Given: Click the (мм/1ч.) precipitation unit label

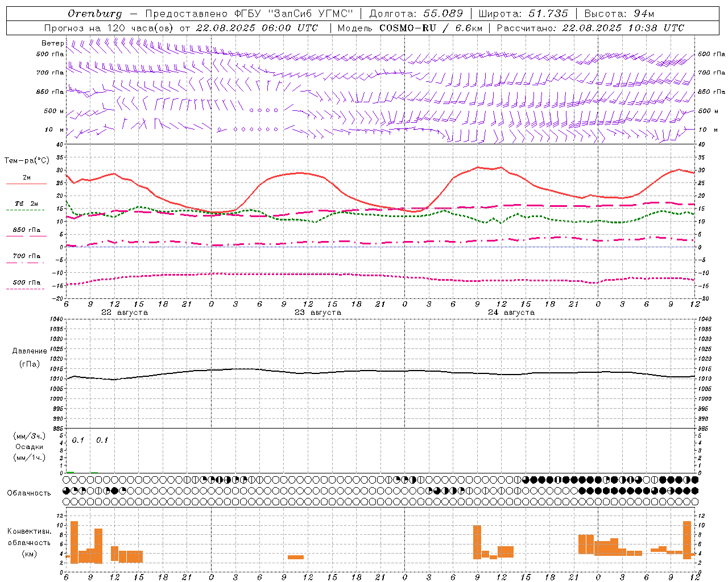Looking at the screenshot, I should click(x=30, y=458).
